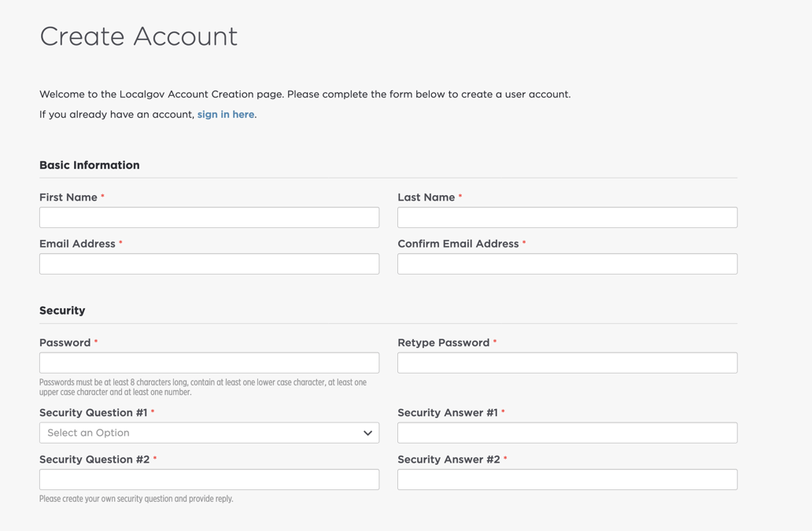This screenshot has width=812, height=531.
Task: Follow the sign in here link
Action: (225, 114)
